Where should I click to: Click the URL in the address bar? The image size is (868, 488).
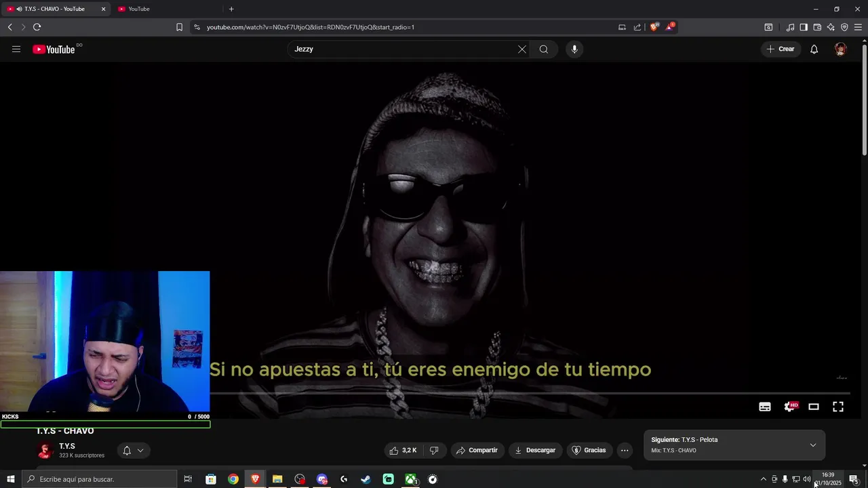(311, 27)
